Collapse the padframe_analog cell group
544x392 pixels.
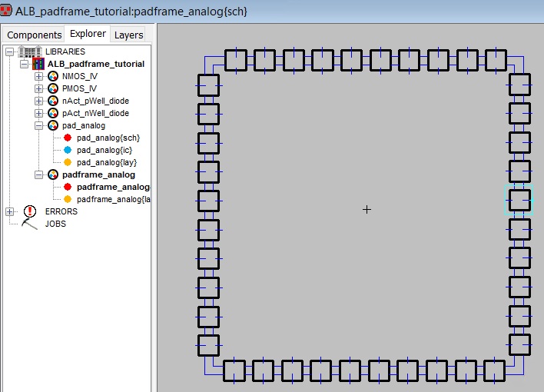(38, 174)
